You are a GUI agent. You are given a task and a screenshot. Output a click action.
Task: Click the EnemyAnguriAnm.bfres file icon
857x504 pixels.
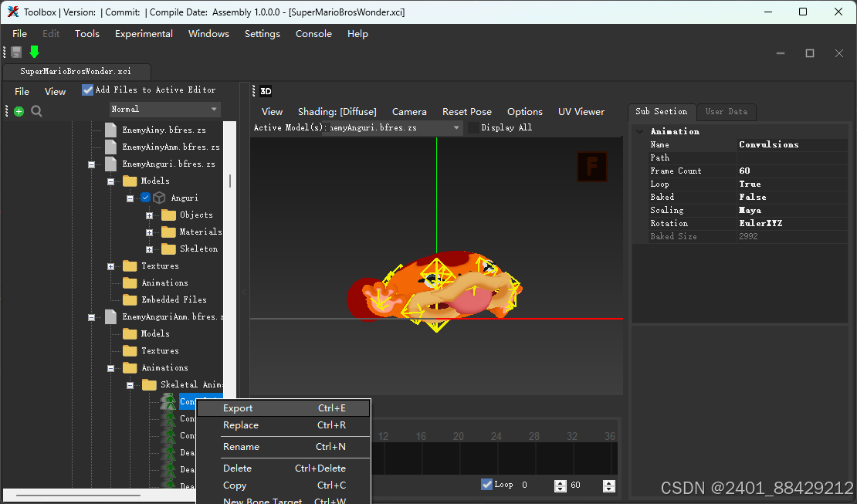pos(111,317)
